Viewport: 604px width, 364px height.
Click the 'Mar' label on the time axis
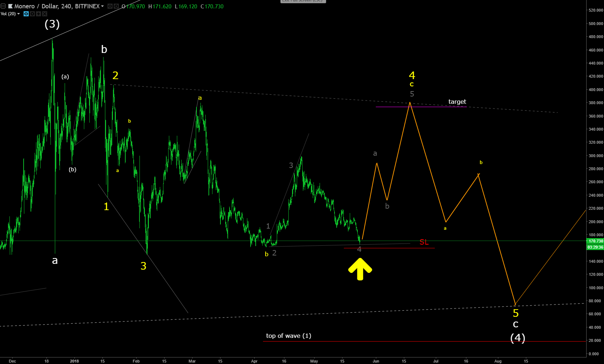192,361
